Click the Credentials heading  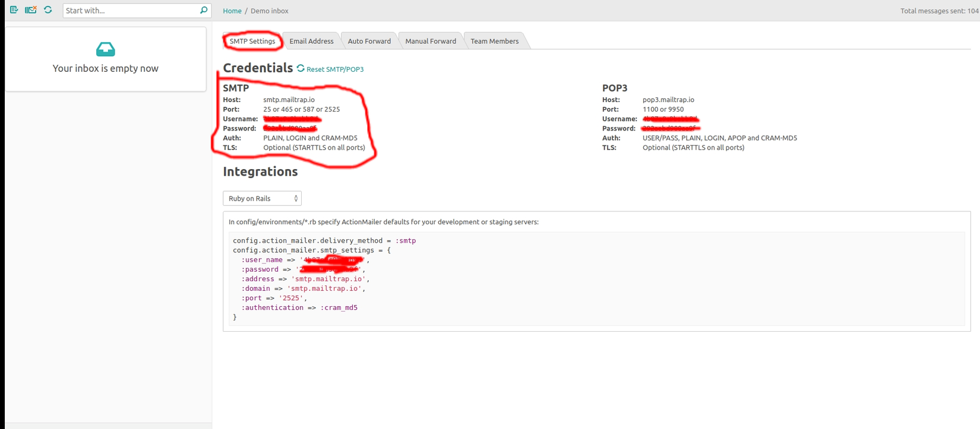click(258, 68)
